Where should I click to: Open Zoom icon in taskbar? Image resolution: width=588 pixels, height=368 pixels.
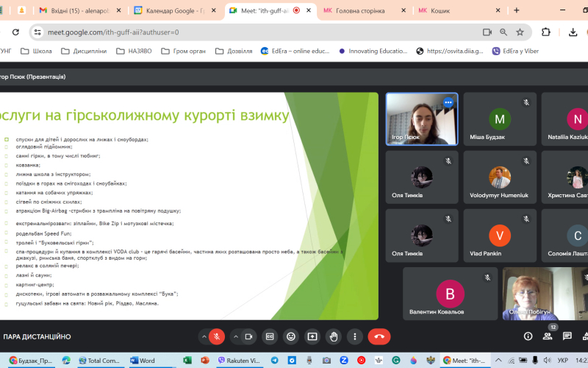coord(344,361)
